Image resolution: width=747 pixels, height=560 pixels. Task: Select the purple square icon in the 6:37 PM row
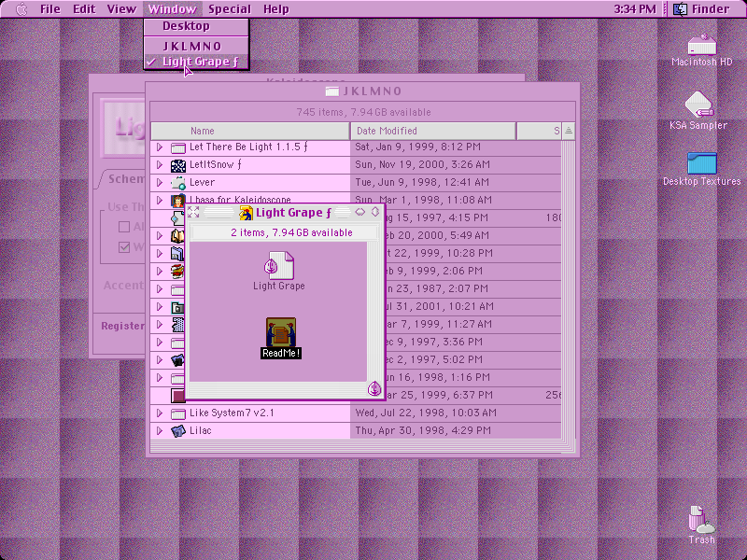pos(177,396)
